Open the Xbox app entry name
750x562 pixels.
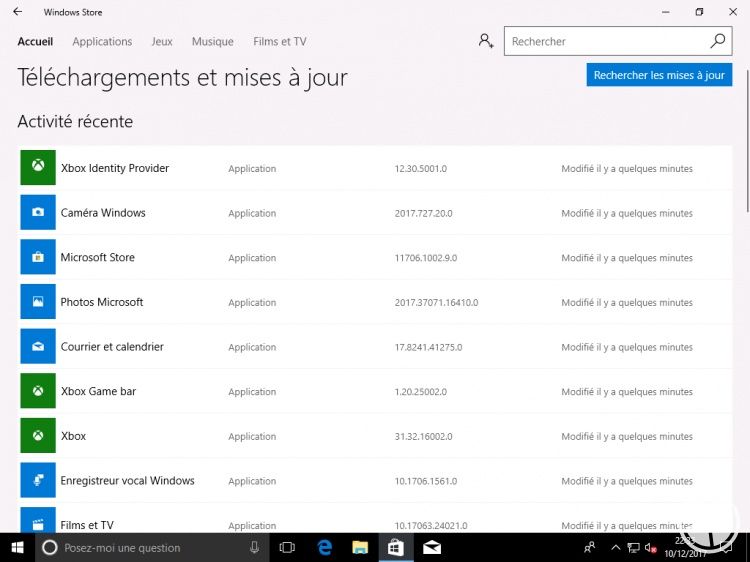[73, 436]
